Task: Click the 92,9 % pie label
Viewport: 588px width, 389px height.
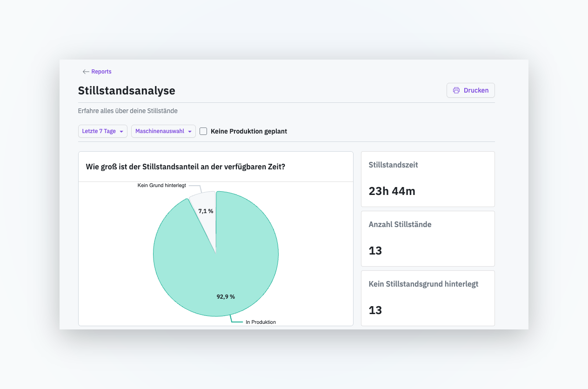Action: pos(226,296)
